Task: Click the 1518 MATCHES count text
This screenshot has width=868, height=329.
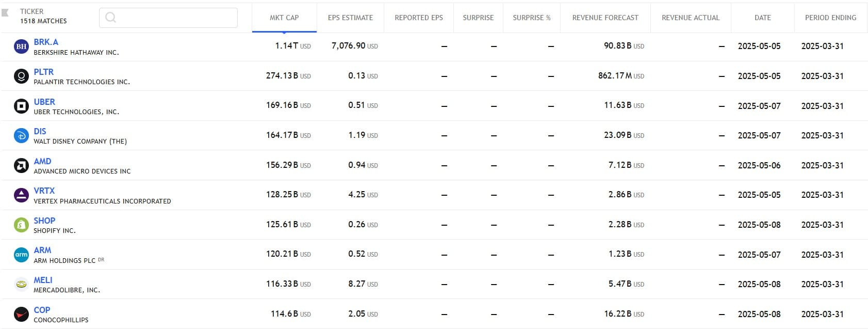Action: click(43, 21)
